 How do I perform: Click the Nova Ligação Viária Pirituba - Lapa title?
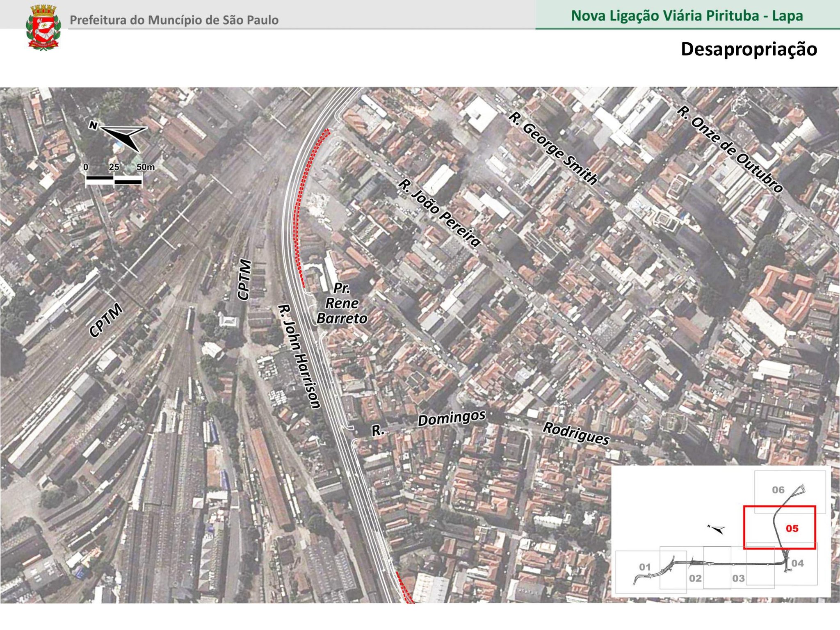tap(687, 16)
